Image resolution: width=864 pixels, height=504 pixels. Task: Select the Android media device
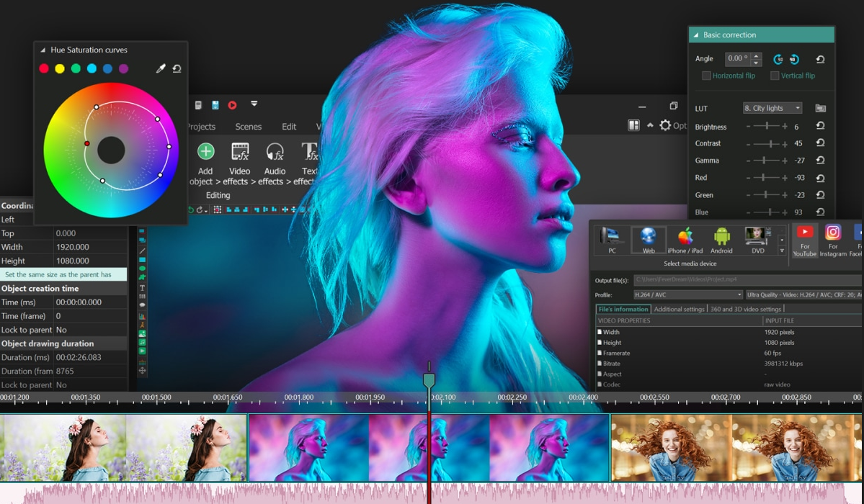point(721,240)
